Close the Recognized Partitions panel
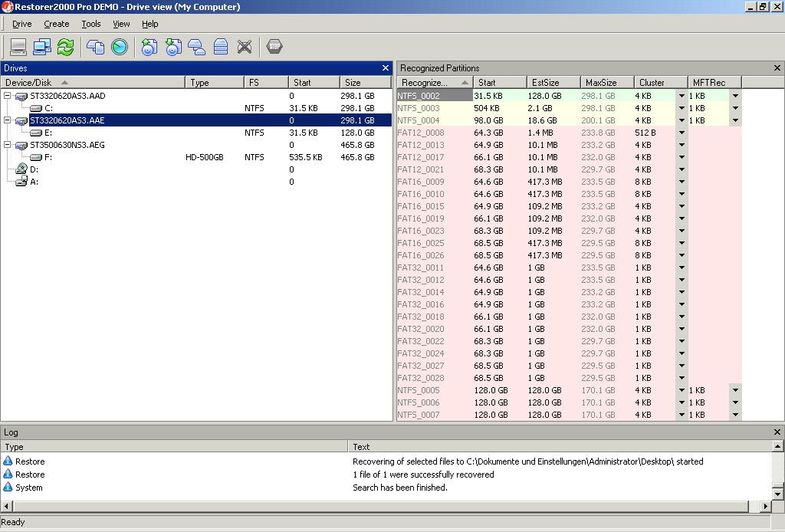 tap(777, 68)
